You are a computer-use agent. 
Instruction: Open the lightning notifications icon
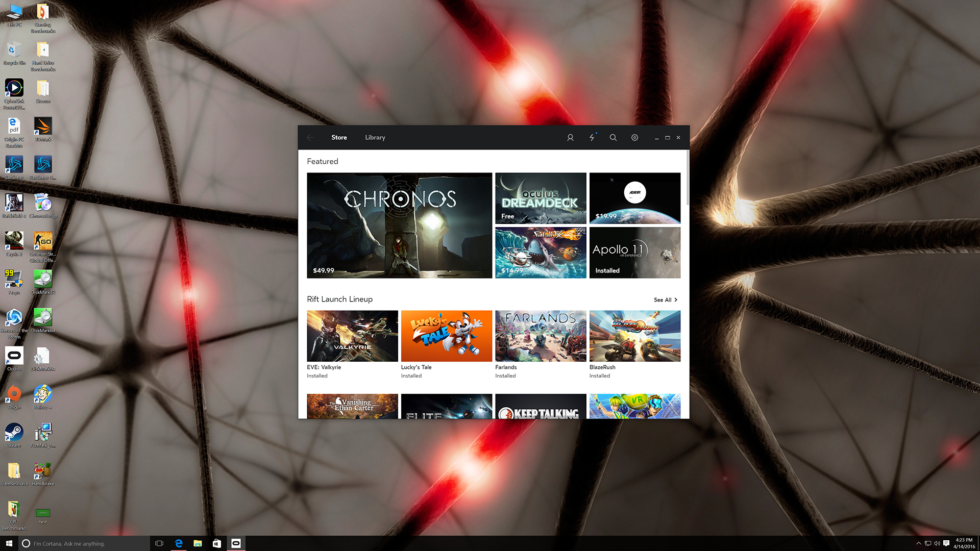(592, 137)
